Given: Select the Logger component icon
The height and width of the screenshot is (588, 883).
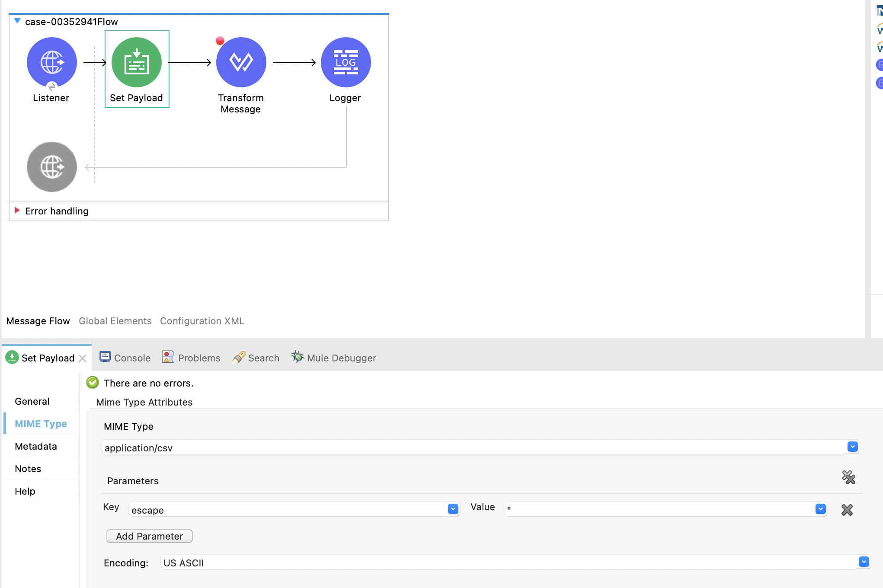Looking at the screenshot, I should (346, 62).
